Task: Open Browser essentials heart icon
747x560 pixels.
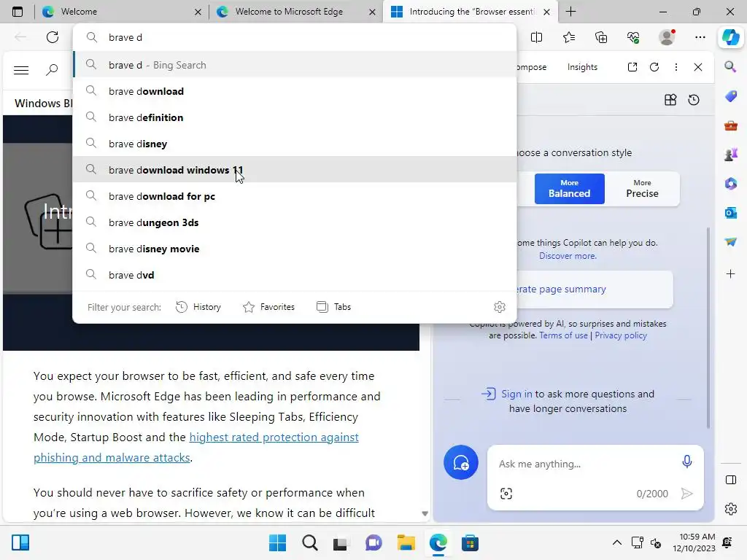Action: pos(633,37)
